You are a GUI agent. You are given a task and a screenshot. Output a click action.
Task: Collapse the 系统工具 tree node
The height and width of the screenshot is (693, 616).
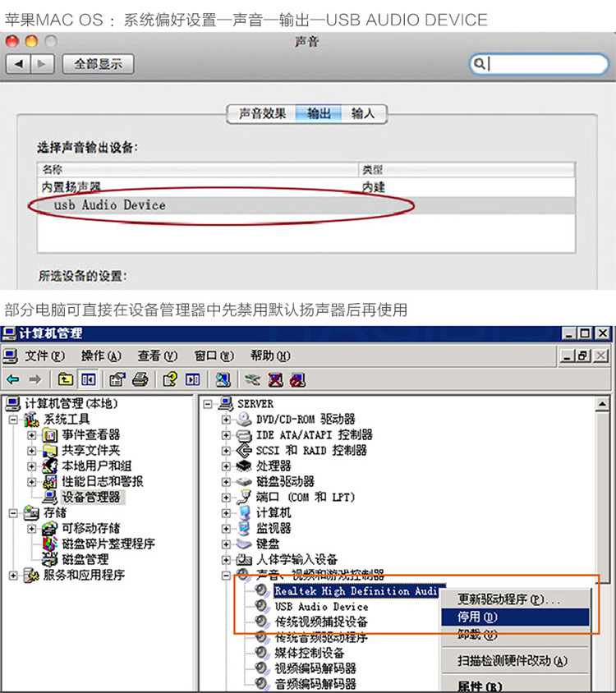click(13, 420)
